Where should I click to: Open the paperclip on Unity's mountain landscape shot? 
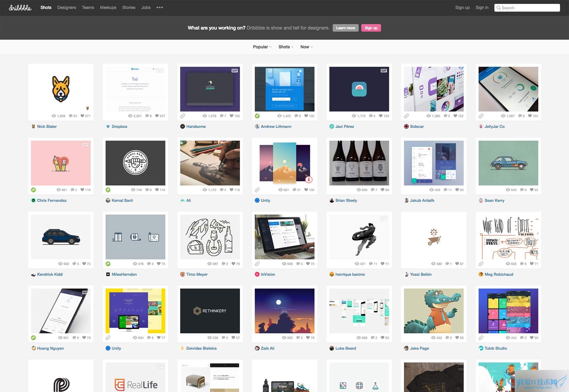(x=257, y=190)
